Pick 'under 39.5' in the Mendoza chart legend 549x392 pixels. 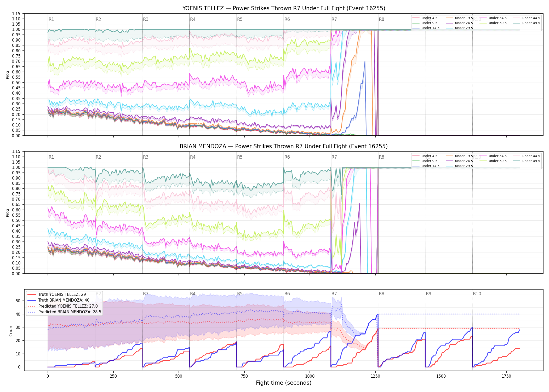tap(493, 161)
